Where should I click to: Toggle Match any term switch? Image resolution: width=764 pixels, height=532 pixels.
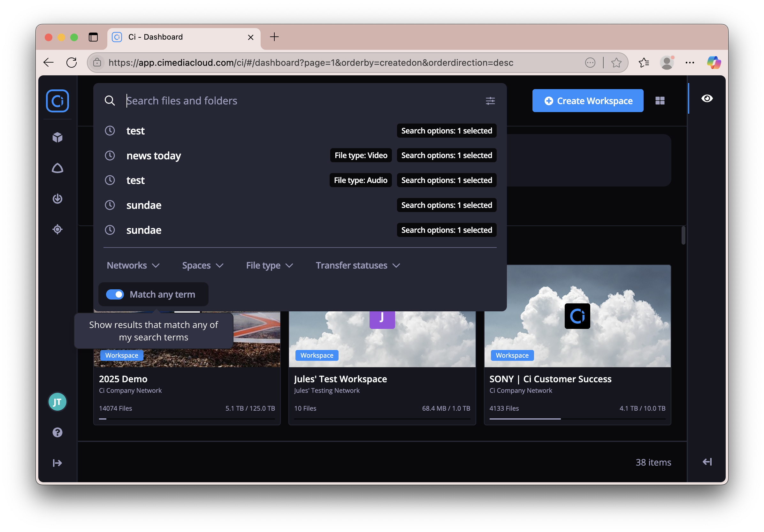(115, 294)
